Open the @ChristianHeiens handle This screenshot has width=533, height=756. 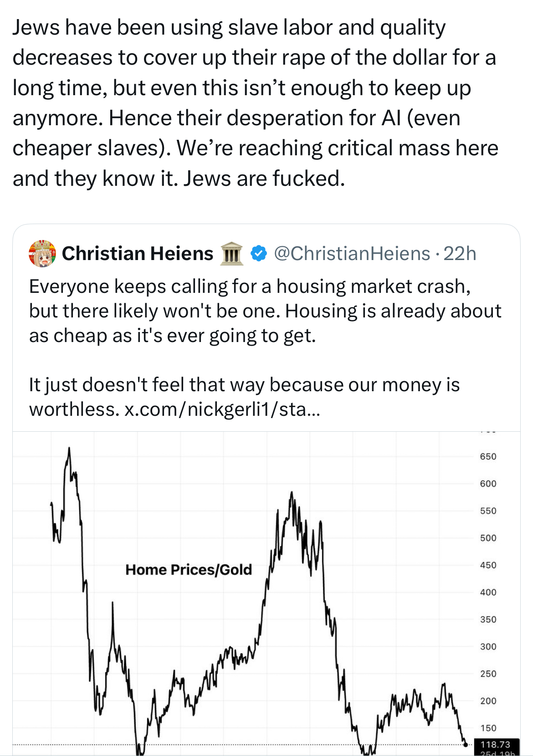coord(352,254)
